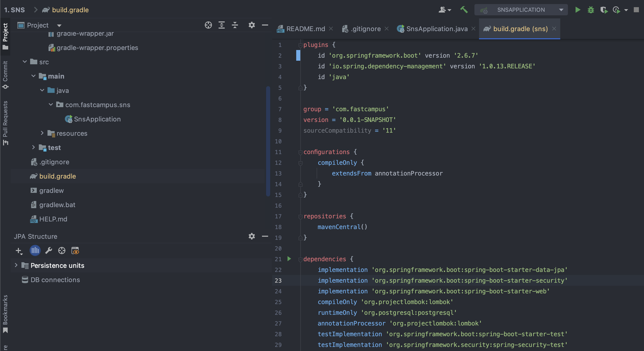Collapse the com.fastcampus.sns package

pyautogui.click(x=51, y=105)
